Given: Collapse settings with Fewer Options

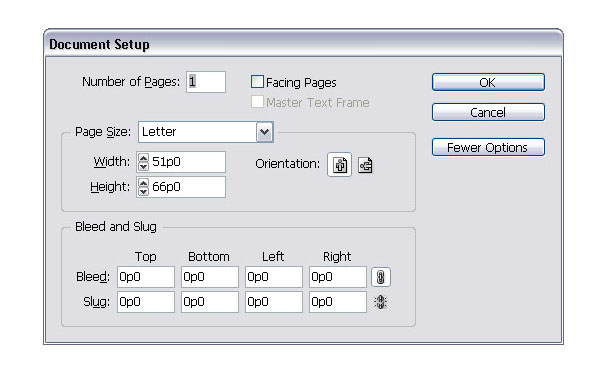Looking at the screenshot, I should (x=488, y=147).
